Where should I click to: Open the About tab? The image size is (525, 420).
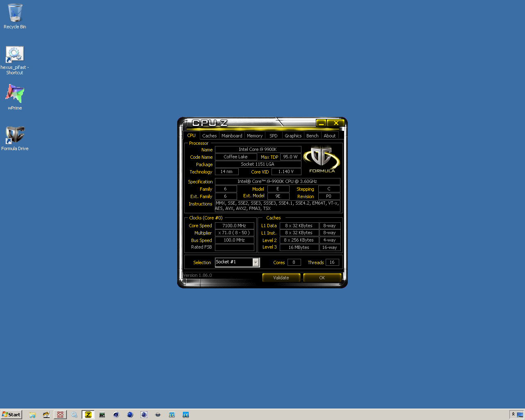330,136
